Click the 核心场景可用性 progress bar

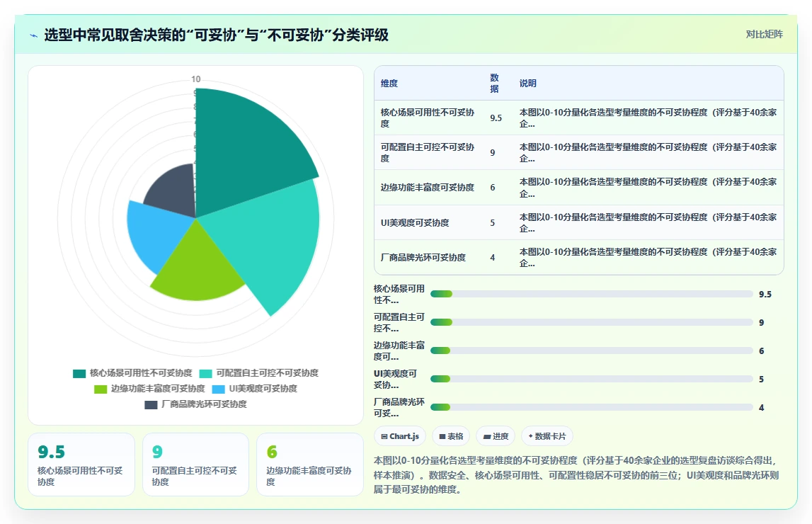592,294
